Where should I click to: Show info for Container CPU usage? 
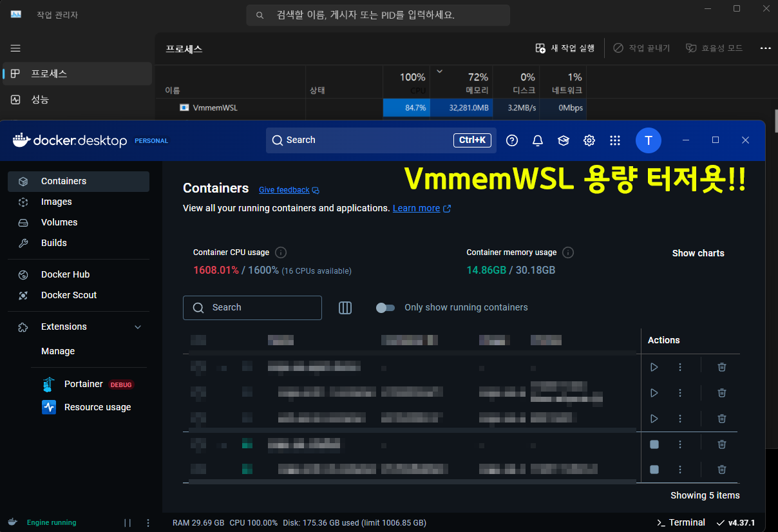click(x=281, y=252)
